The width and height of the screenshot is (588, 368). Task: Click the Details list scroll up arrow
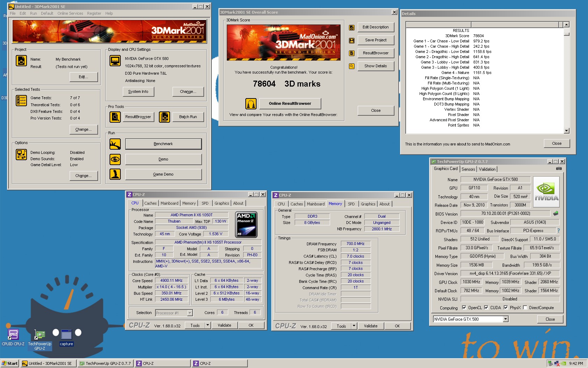pyautogui.click(x=567, y=25)
